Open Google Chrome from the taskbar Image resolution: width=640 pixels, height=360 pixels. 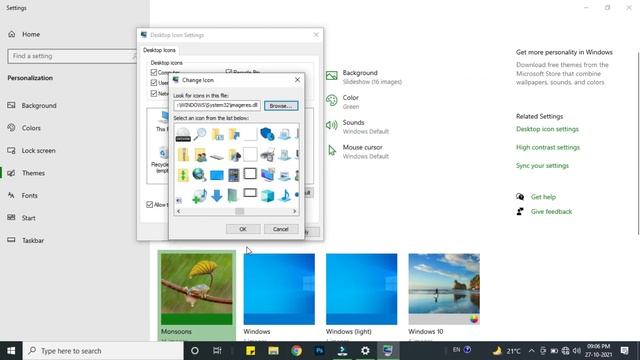pos(297,351)
